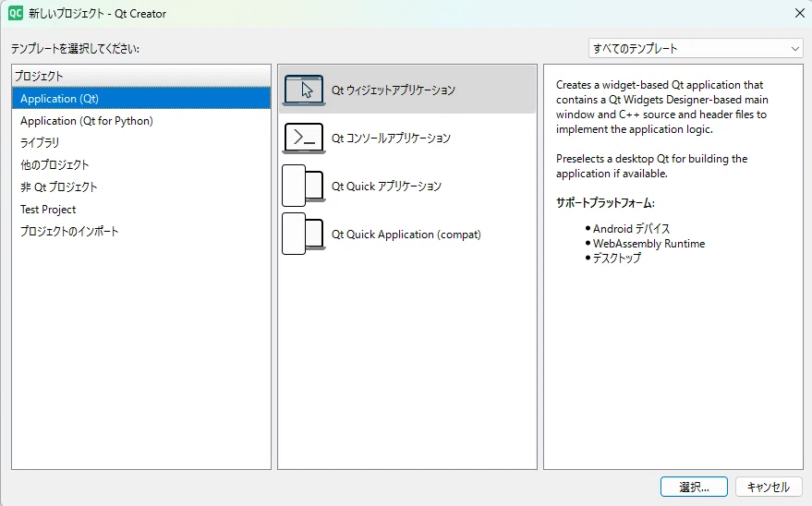Choose Qt Quick Application (compat) label
Screen dimensions: 812x506
tap(406, 235)
